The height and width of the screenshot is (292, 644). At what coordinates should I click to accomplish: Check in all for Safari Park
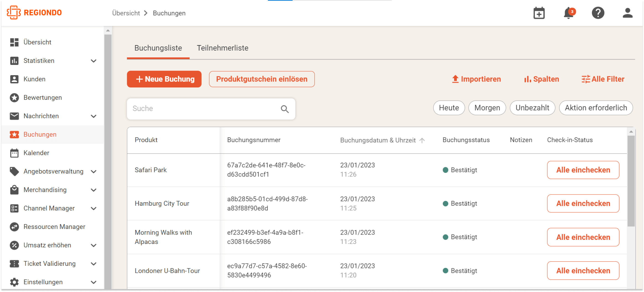[583, 170]
